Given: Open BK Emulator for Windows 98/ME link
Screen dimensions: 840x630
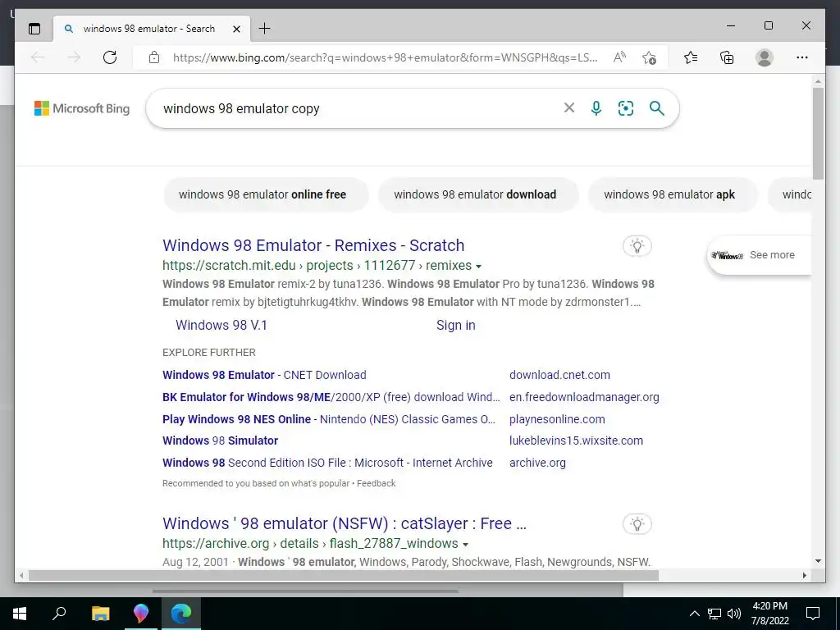Looking at the screenshot, I should pos(331,397).
